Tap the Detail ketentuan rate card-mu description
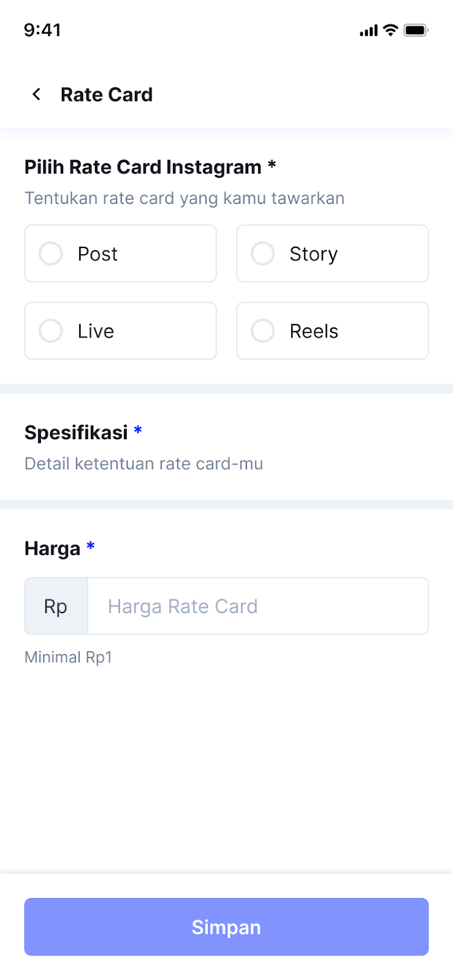Viewport: 453px width, 980px height. 143,464
